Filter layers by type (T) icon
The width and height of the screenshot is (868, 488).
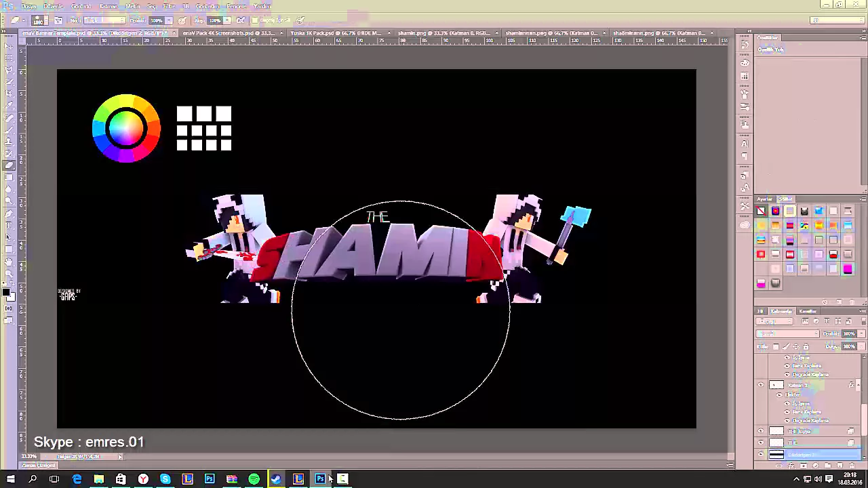[x=827, y=321]
